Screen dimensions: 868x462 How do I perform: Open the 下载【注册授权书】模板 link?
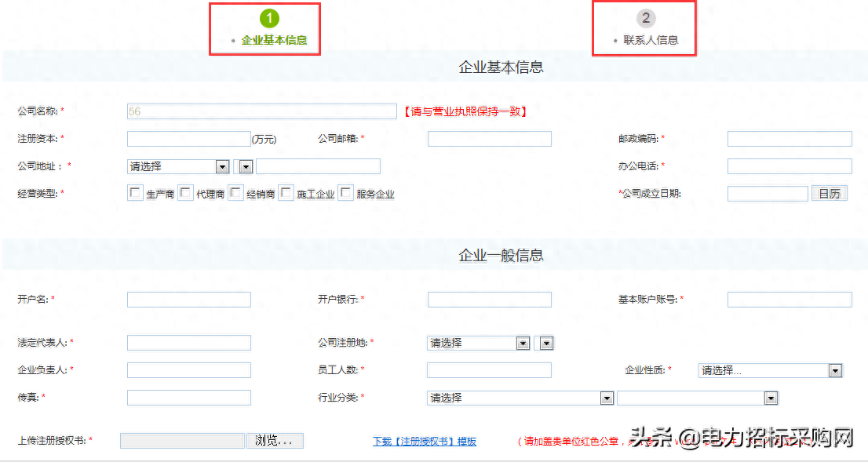(424, 442)
